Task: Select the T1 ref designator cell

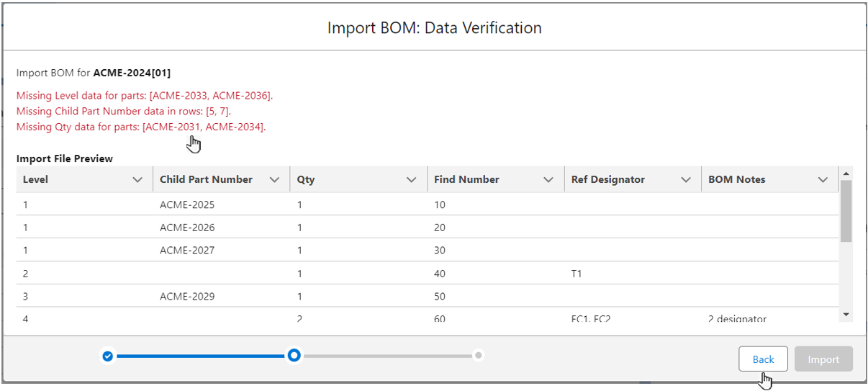Action: (577, 274)
